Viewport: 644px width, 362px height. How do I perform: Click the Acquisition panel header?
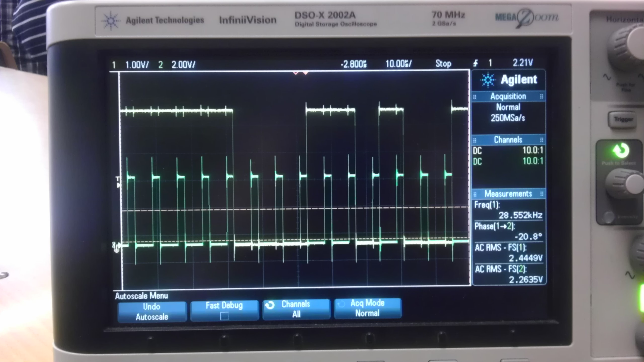[x=508, y=97]
